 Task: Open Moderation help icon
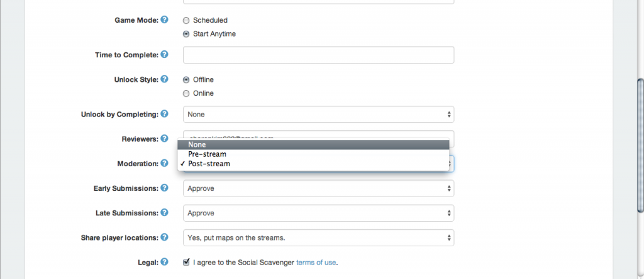point(164,163)
